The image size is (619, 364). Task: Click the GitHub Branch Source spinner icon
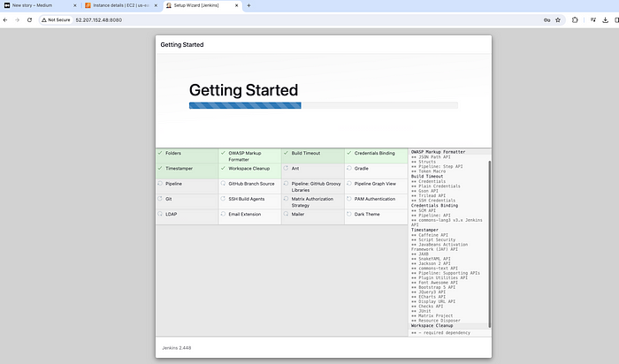pyautogui.click(x=223, y=184)
